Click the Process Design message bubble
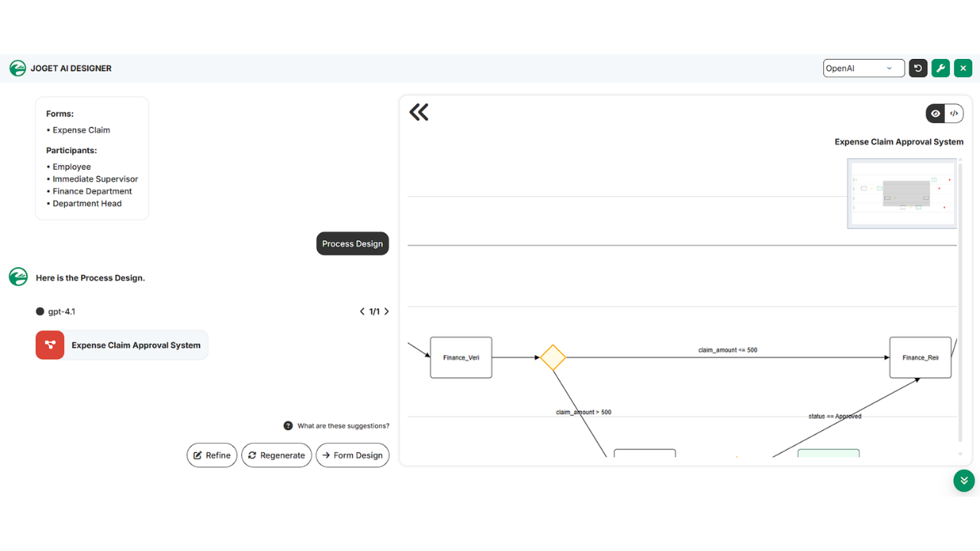 pos(352,243)
